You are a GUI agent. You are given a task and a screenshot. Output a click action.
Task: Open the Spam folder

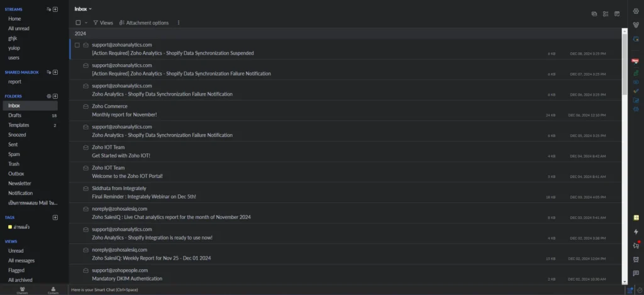[30, 154]
